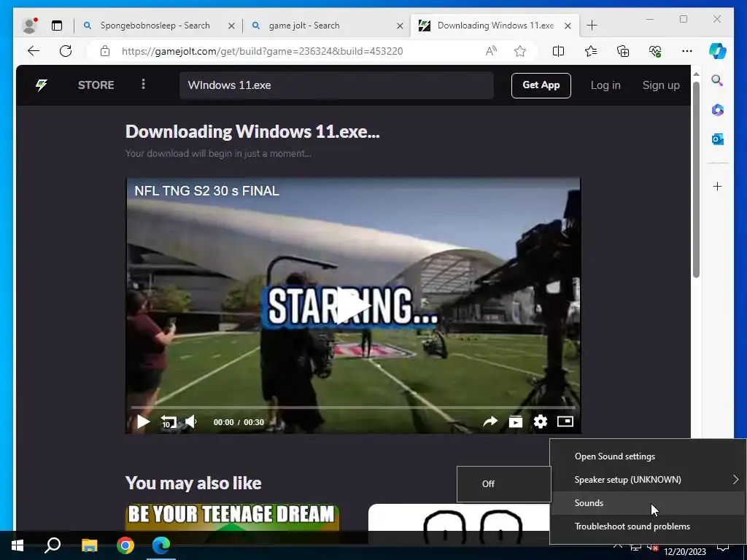Mute the video player volume
This screenshot has height=560, width=747.
(x=191, y=422)
